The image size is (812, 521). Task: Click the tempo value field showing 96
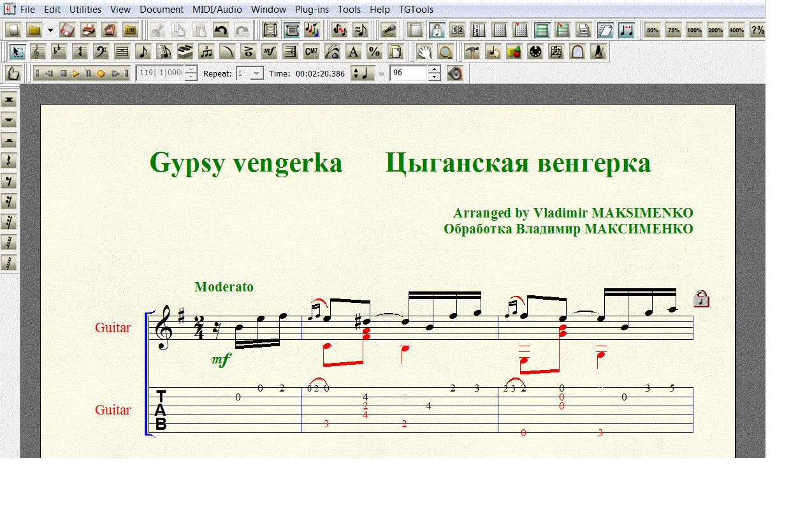(408, 73)
